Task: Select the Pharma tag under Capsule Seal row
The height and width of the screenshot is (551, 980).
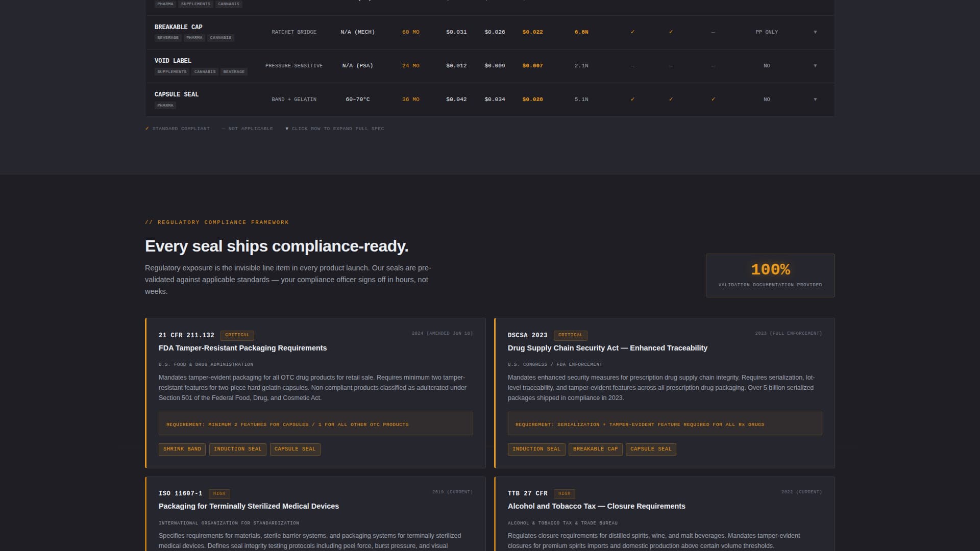Action: (x=165, y=106)
